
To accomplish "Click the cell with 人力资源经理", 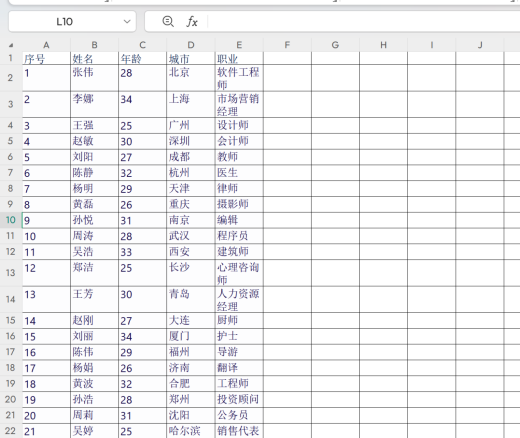I will click(x=239, y=299).
